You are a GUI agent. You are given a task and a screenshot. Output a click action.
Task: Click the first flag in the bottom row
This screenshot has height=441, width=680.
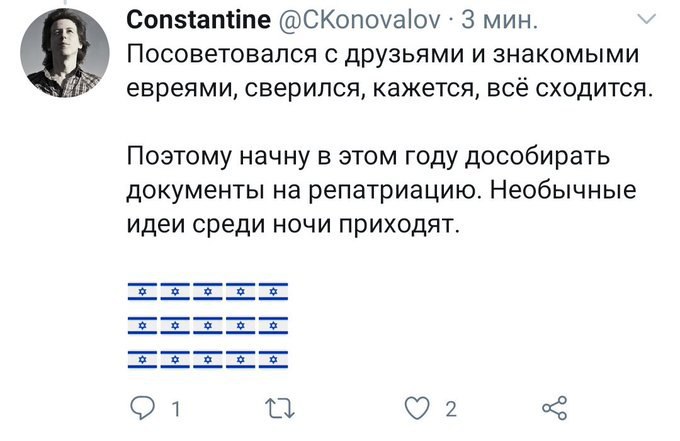pos(143,357)
